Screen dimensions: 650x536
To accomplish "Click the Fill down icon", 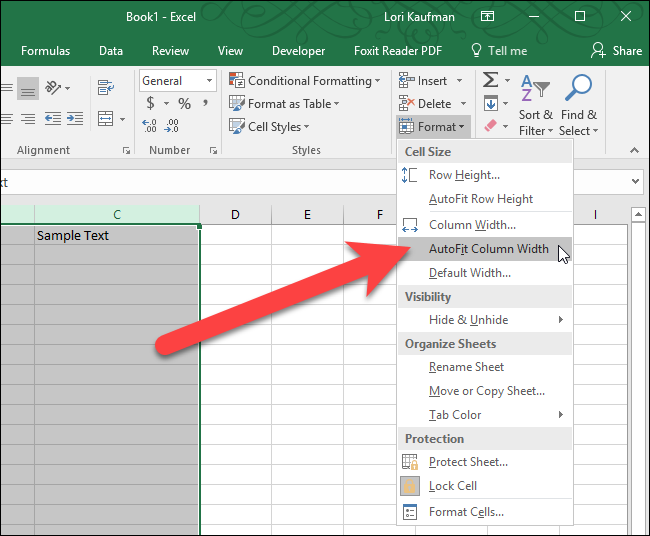I will coord(490,104).
